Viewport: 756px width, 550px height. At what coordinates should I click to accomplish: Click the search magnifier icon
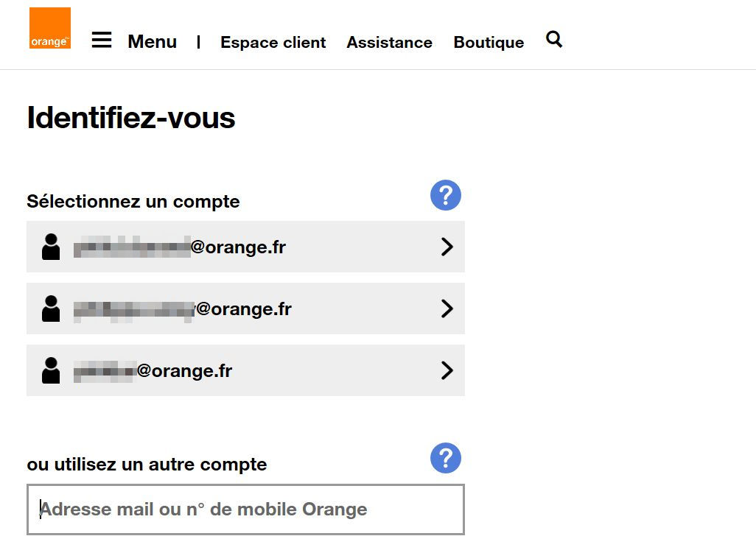click(x=554, y=40)
